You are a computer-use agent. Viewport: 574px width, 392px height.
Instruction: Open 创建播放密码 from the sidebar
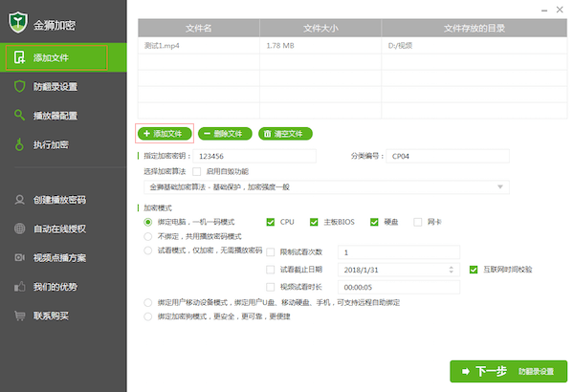(63, 200)
